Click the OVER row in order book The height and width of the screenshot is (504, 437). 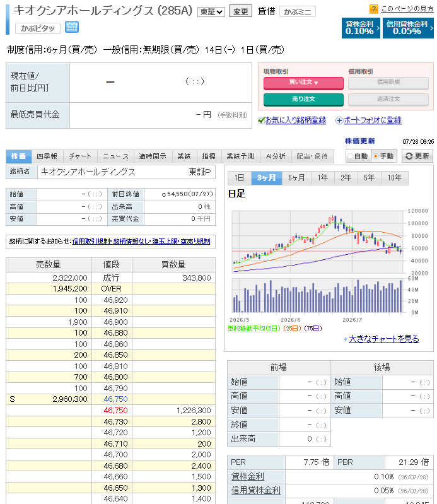pos(110,289)
